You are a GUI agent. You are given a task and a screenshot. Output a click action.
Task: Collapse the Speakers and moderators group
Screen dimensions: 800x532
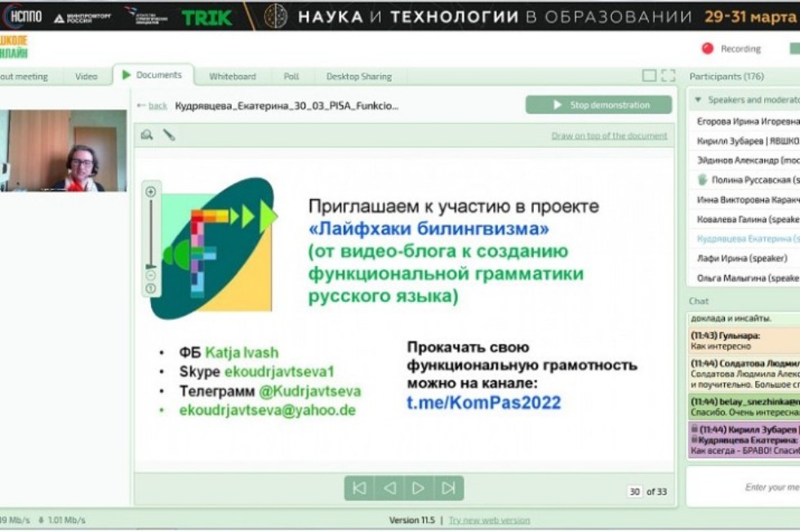[698, 100]
